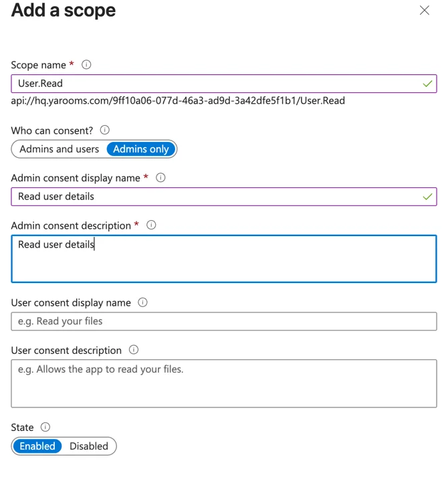Select Admins and users consent option
Image resolution: width=448 pixels, height=477 pixels.
click(x=60, y=149)
